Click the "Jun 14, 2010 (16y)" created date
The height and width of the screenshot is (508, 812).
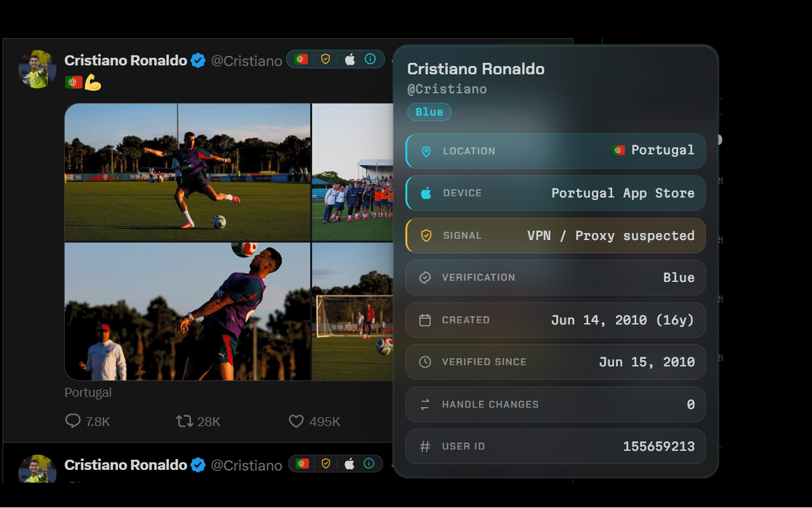623,320
